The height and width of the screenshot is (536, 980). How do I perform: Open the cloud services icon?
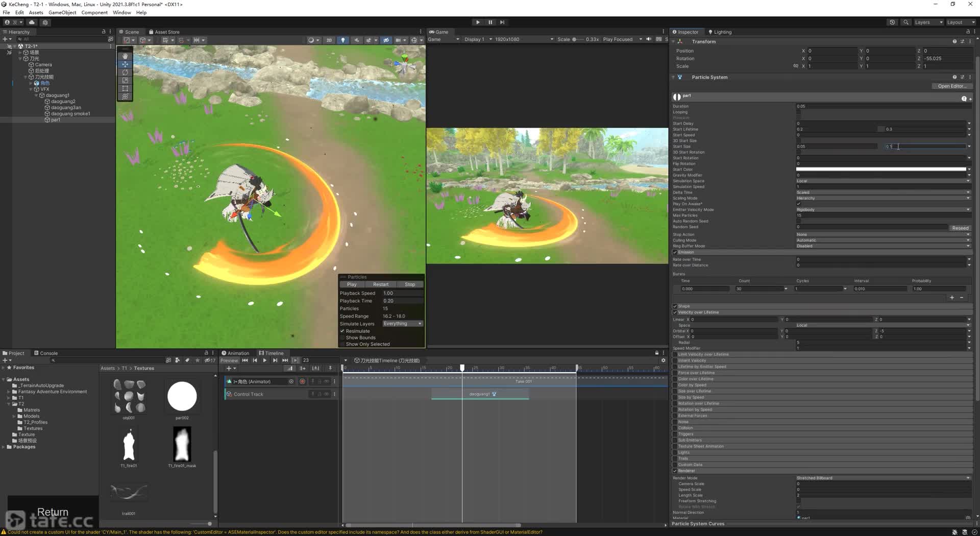click(32, 22)
